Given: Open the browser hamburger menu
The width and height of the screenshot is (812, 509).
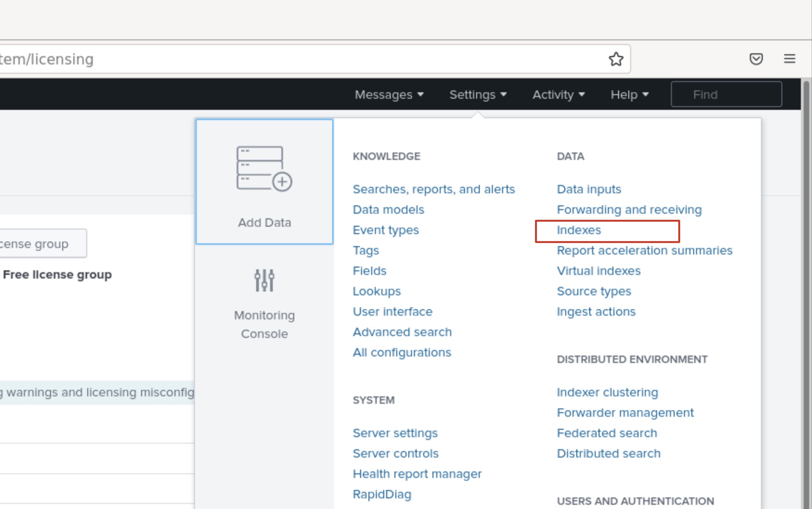Looking at the screenshot, I should point(789,59).
